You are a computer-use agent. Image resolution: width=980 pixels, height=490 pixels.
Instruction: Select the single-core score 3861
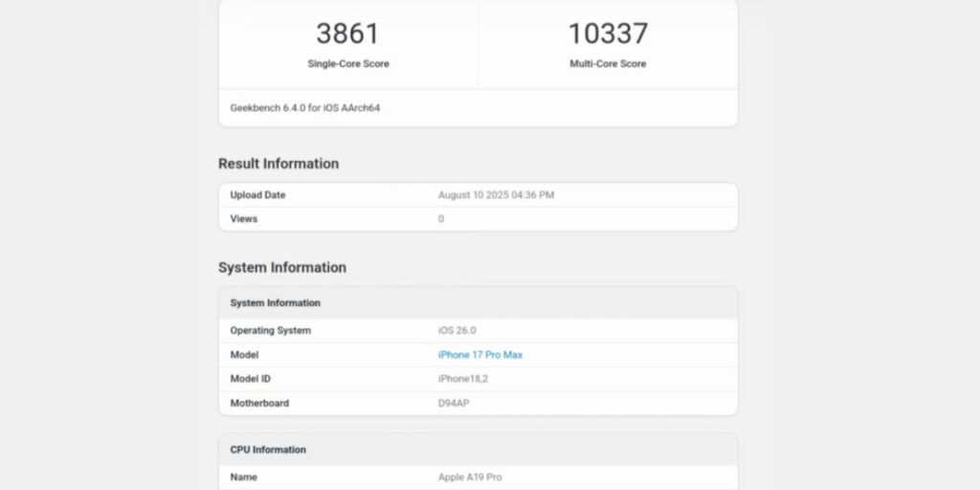point(347,33)
